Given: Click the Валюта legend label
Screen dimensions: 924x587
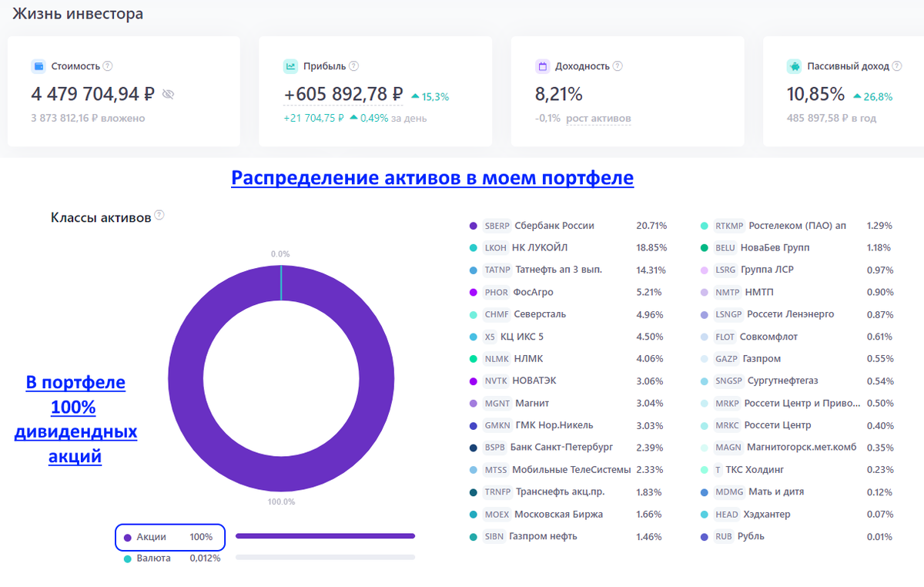Looking at the screenshot, I should point(154,558).
